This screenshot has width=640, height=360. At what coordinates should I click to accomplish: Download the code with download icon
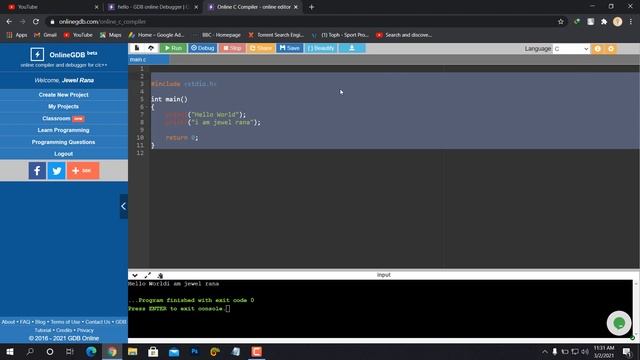[352, 48]
